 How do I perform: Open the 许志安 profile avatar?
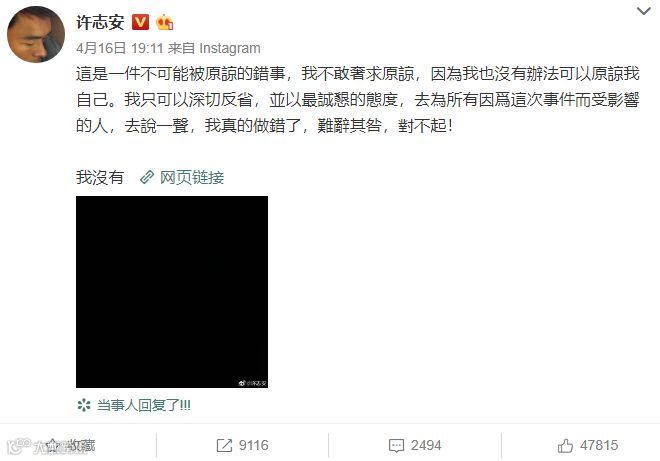coord(36,35)
